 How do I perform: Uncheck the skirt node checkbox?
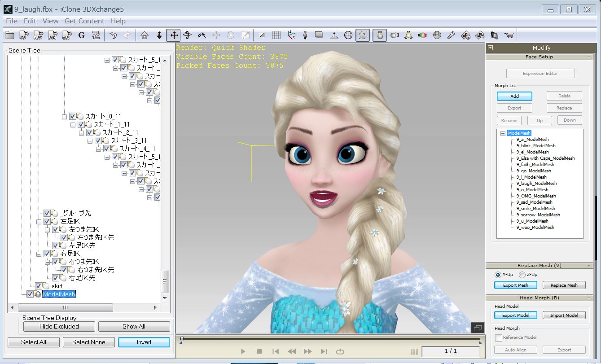39,286
